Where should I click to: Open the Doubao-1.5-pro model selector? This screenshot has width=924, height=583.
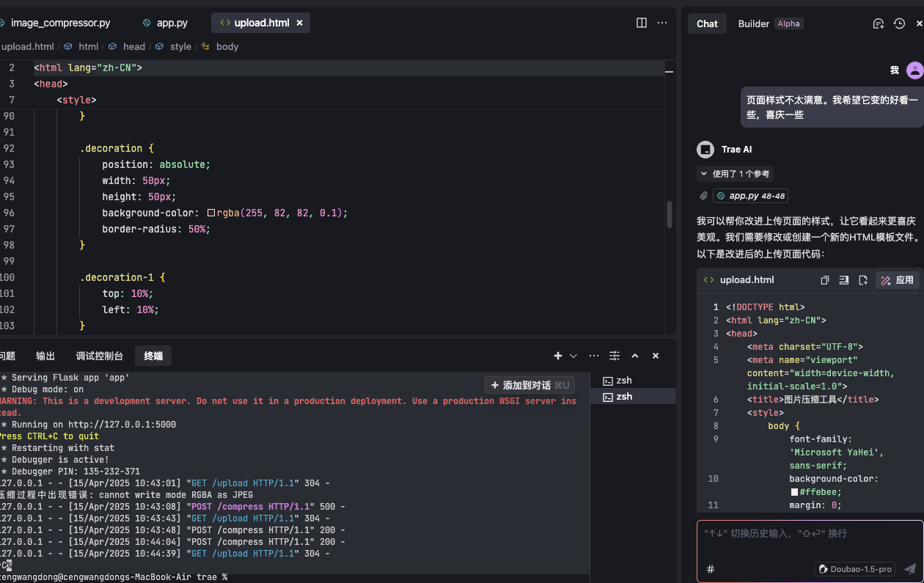[x=855, y=569]
